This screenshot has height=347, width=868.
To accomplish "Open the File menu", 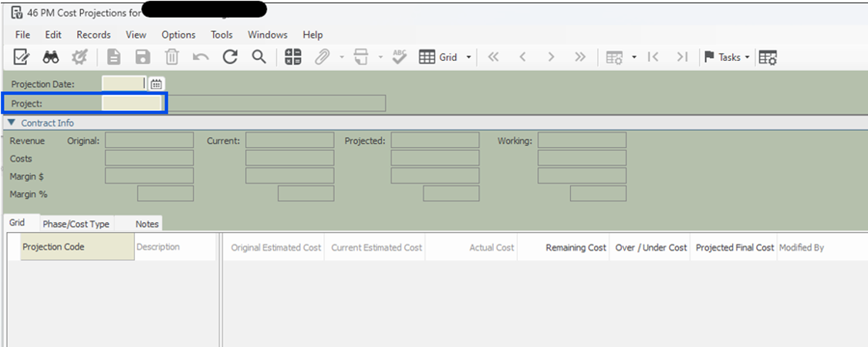I will click(22, 35).
